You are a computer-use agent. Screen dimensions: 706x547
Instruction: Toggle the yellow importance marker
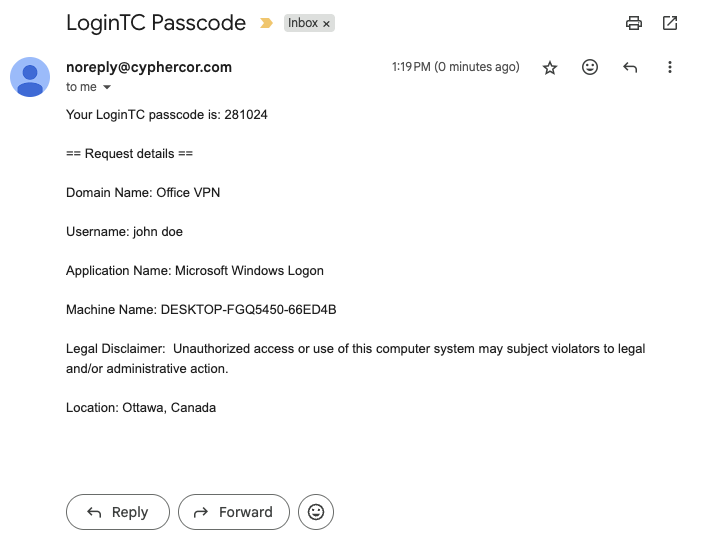pos(266,23)
